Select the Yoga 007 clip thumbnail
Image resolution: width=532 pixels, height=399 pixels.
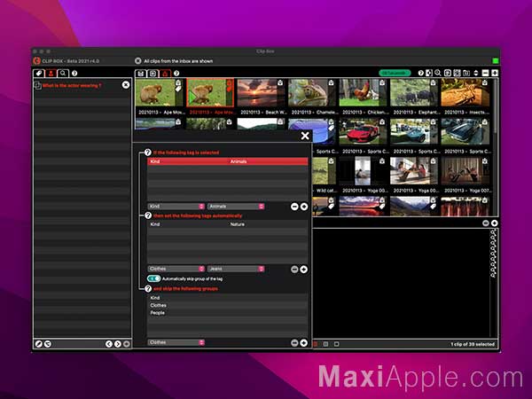(x=465, y=170)
